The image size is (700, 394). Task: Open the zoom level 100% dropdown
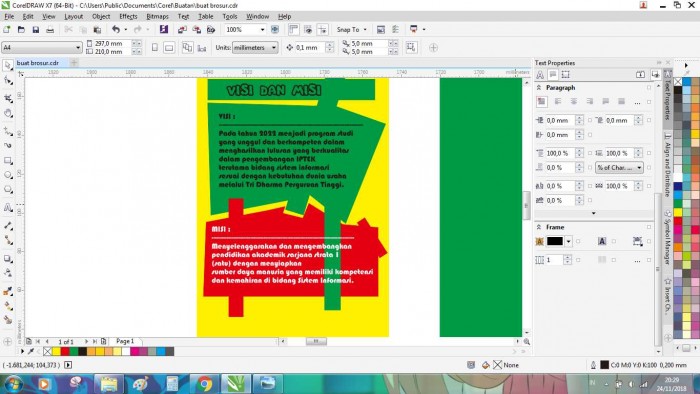(262, 29)
